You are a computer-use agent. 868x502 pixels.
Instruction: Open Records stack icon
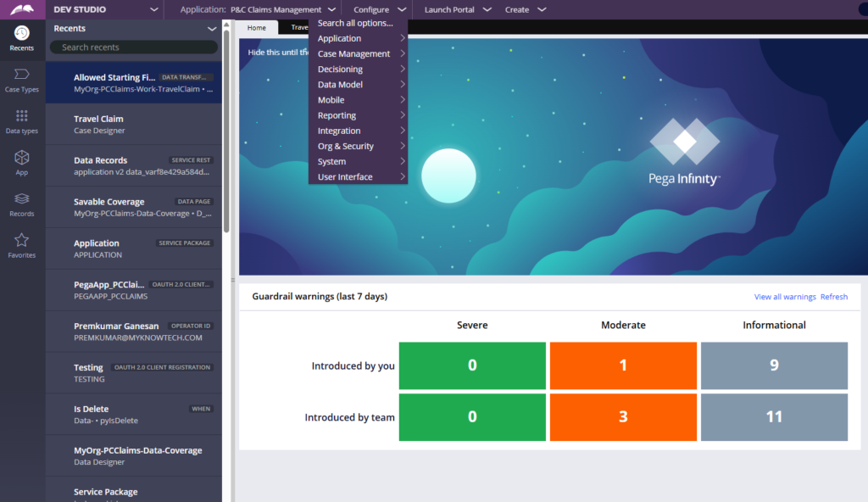(21, 199)
